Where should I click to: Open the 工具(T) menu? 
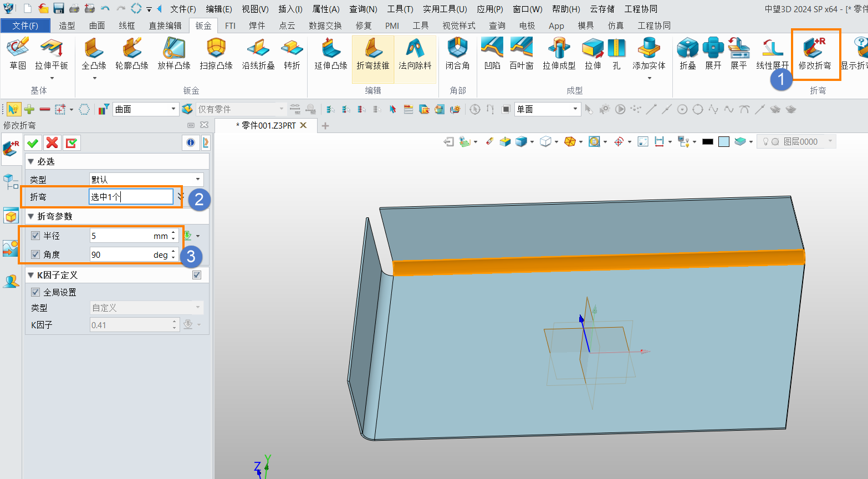click(x=400, y=9)
